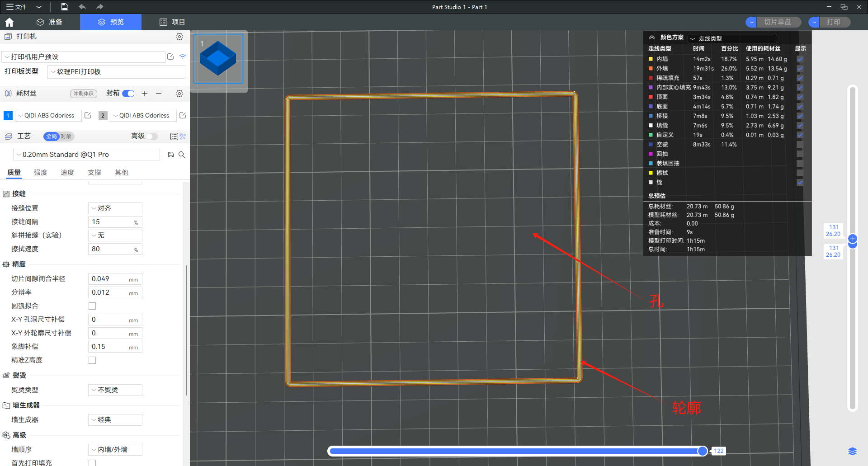Enable the 圆弧拟合 checkbox
868x466 pixels.
(92, 306)
